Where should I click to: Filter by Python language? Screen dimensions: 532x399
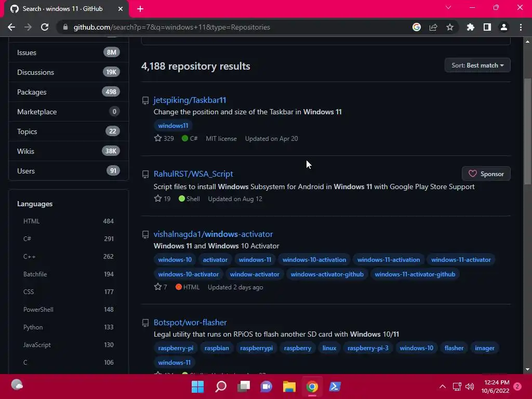[69, 327]
